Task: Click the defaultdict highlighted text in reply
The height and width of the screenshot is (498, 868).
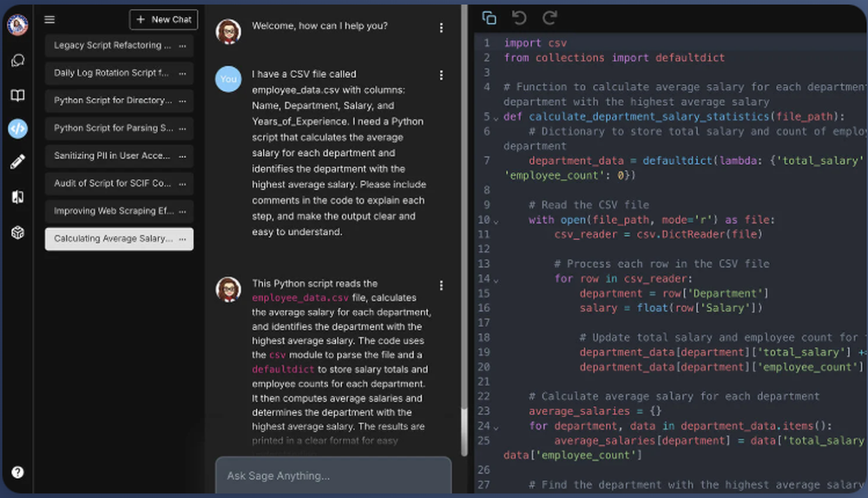Action: click(283, 370)
